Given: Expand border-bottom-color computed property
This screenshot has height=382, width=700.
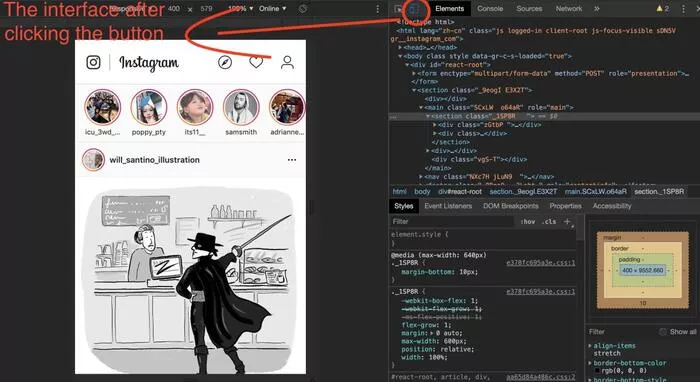Looking at the screenshot, I should pyautogui.click(x=590, y=363).
